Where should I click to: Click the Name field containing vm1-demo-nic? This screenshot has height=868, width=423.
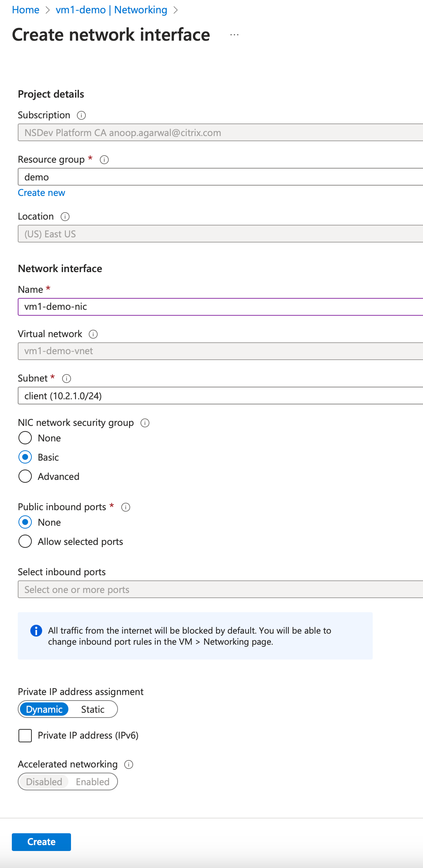[220, 307]
